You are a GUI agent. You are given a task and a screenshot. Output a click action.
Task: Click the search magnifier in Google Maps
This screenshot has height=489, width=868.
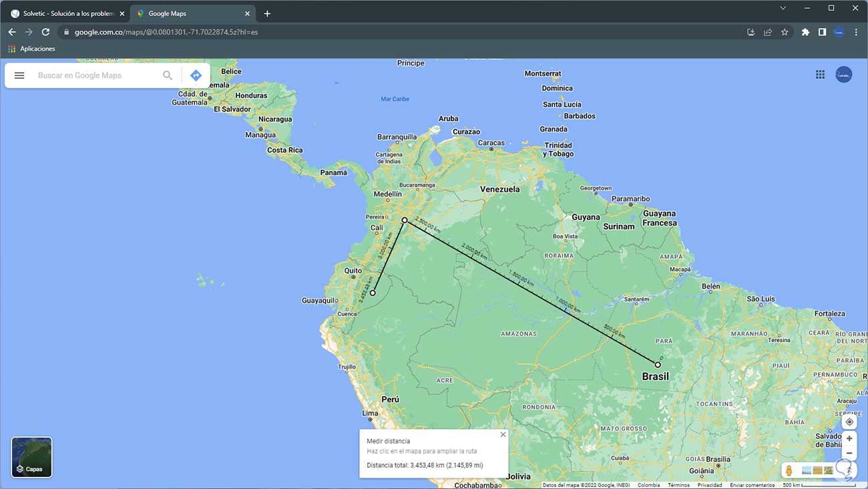168,75
